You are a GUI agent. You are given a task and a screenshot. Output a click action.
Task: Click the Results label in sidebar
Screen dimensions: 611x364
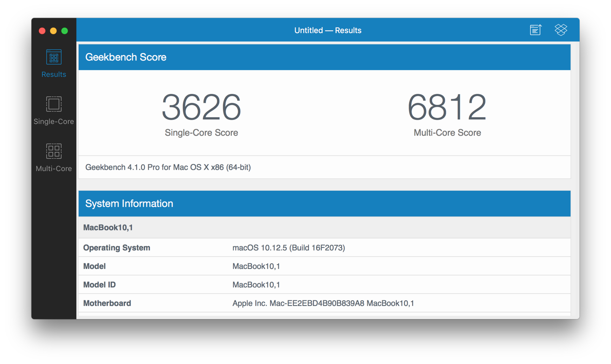53,74
